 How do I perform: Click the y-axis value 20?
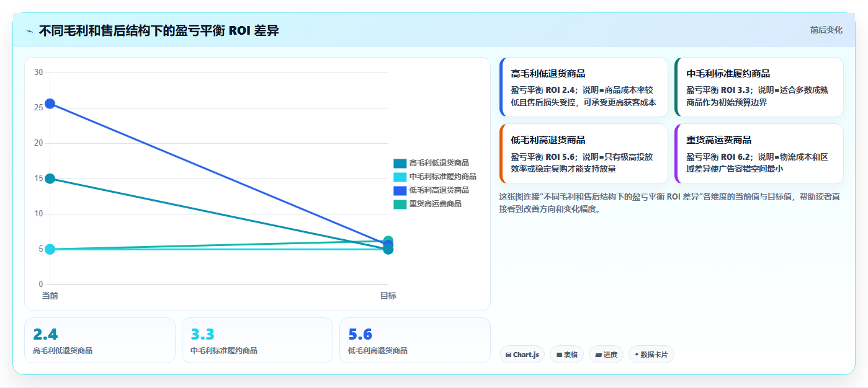point(38,143)
